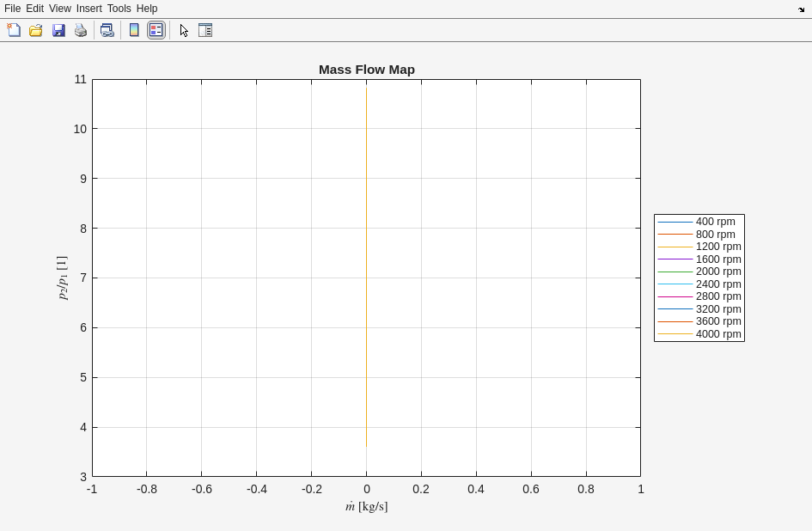Open the Edit menu

(34, 9)
